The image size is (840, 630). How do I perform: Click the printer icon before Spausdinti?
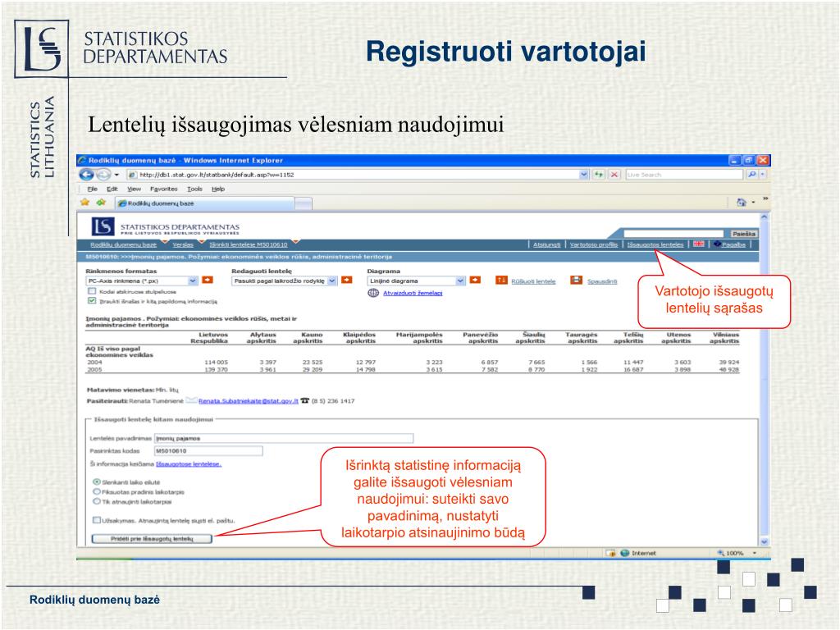[x=577, y=281]
